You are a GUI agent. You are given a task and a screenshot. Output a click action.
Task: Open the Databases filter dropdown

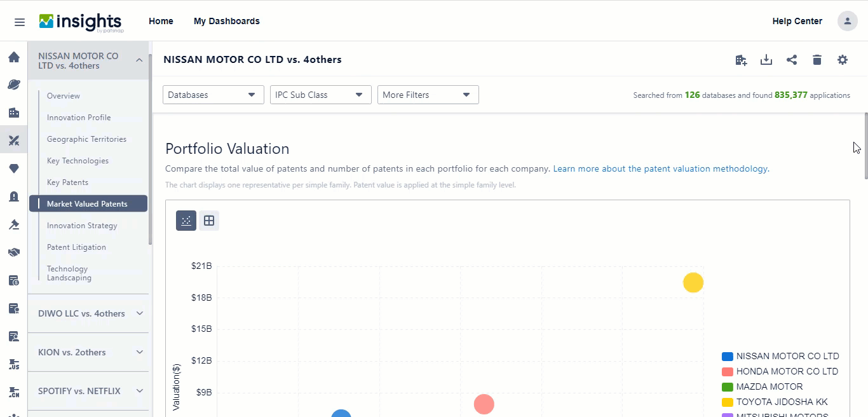213,94
